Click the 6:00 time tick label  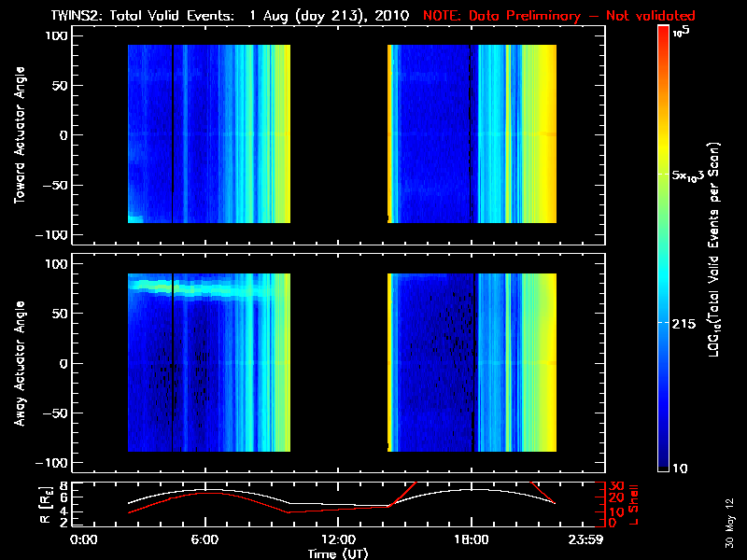(204, 539)
